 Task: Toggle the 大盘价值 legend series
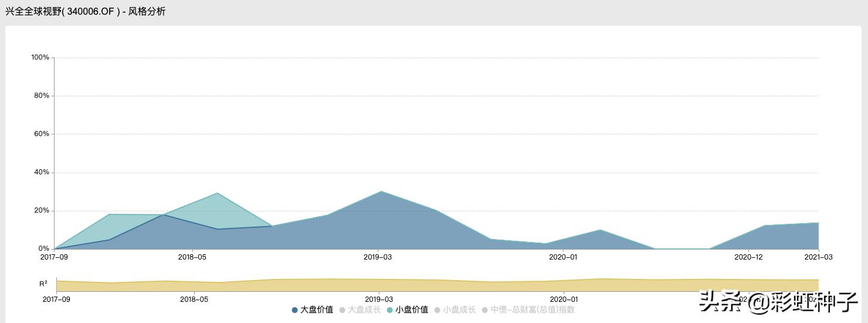[x=313, y=309]
